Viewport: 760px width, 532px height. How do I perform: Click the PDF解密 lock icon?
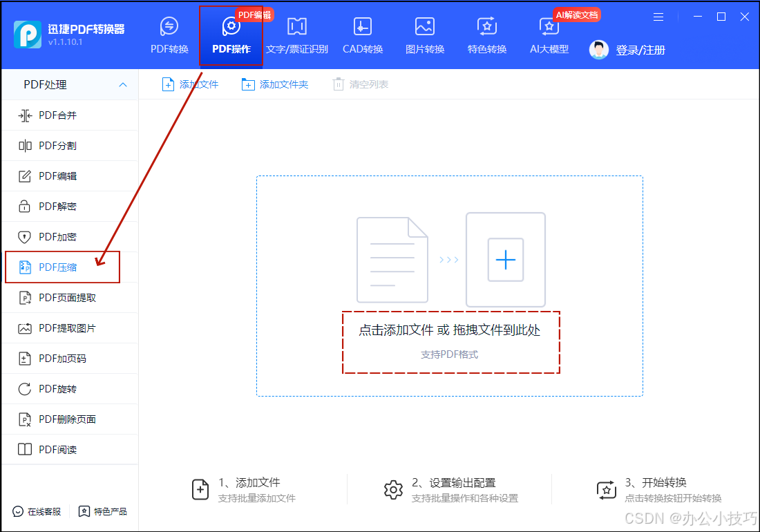(x=25, y=207)
